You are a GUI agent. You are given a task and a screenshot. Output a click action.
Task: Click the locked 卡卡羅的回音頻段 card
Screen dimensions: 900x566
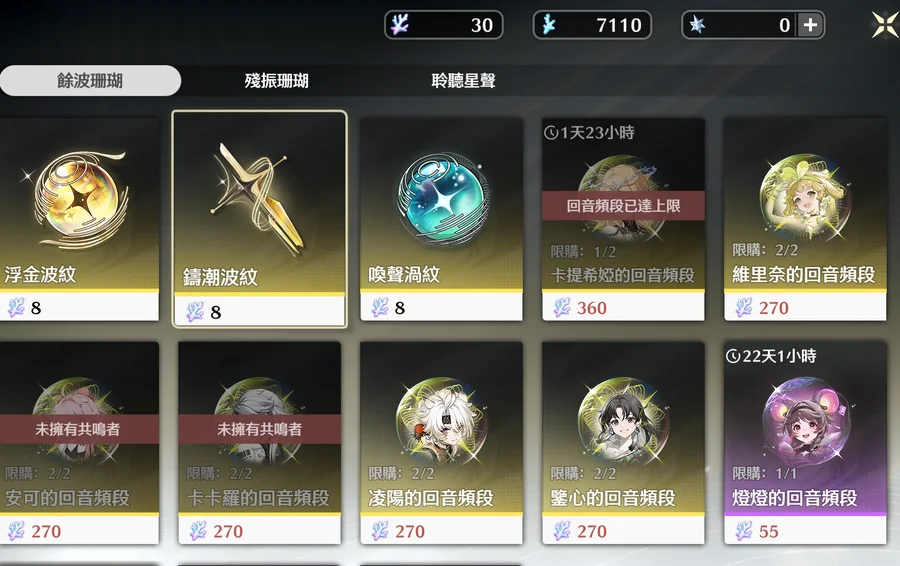[x=259, y=443]
